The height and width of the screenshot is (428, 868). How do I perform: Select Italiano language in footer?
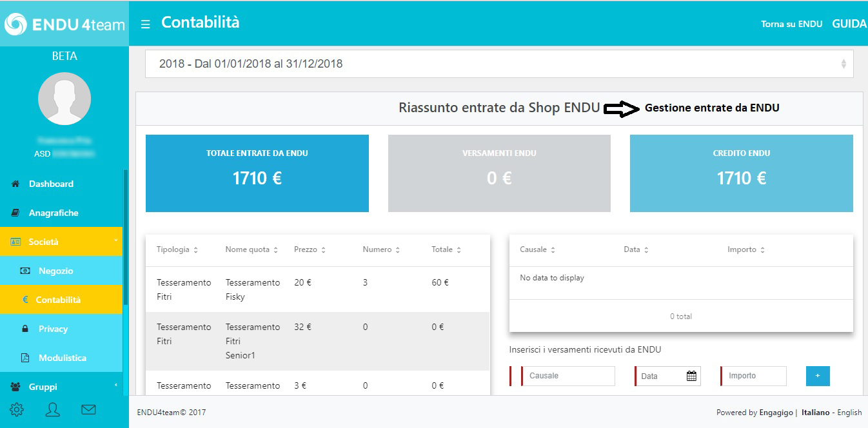[x=816, y=413]
